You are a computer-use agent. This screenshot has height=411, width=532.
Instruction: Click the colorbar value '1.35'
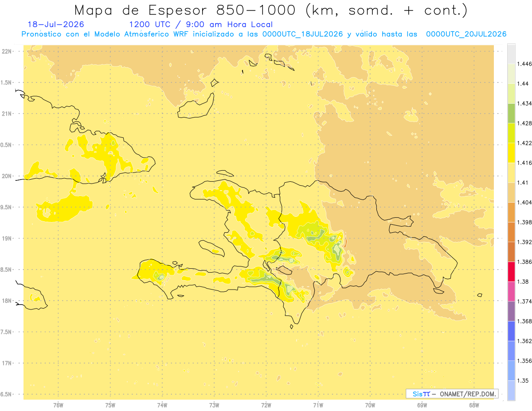tap(522, 380)
